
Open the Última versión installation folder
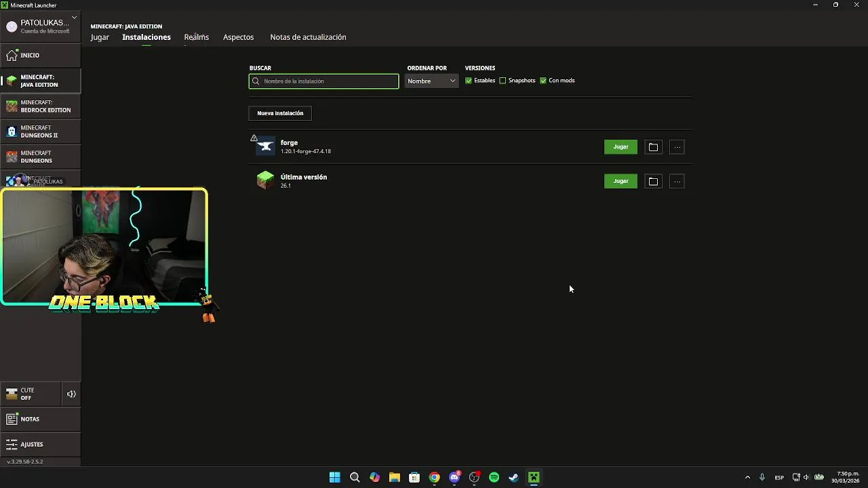(653, 181)
